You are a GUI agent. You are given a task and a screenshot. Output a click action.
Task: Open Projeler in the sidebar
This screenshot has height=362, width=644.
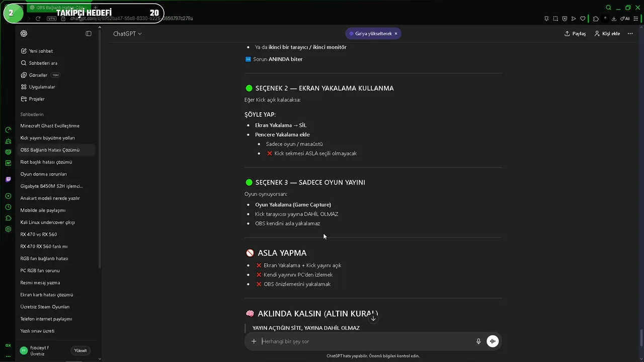[33, 99]
